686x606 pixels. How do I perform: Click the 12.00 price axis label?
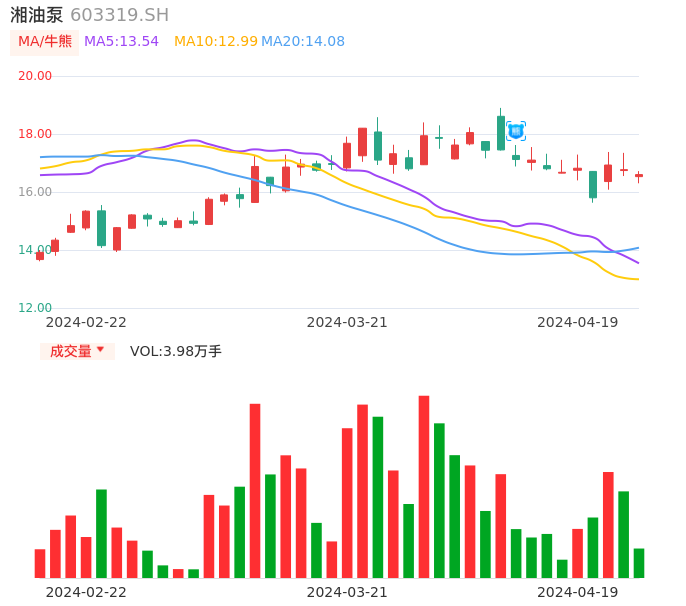point(35,308)
